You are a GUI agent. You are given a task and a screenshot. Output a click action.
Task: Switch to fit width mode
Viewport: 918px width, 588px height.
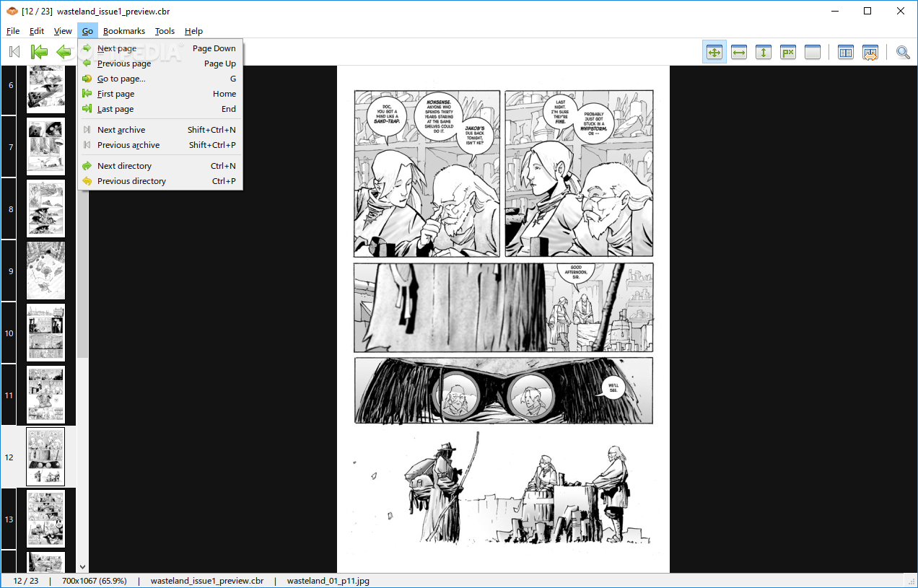[739, 52]
